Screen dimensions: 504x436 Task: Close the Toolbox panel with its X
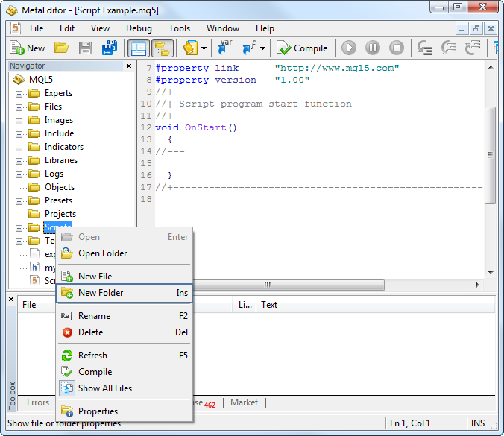(11, 299)
